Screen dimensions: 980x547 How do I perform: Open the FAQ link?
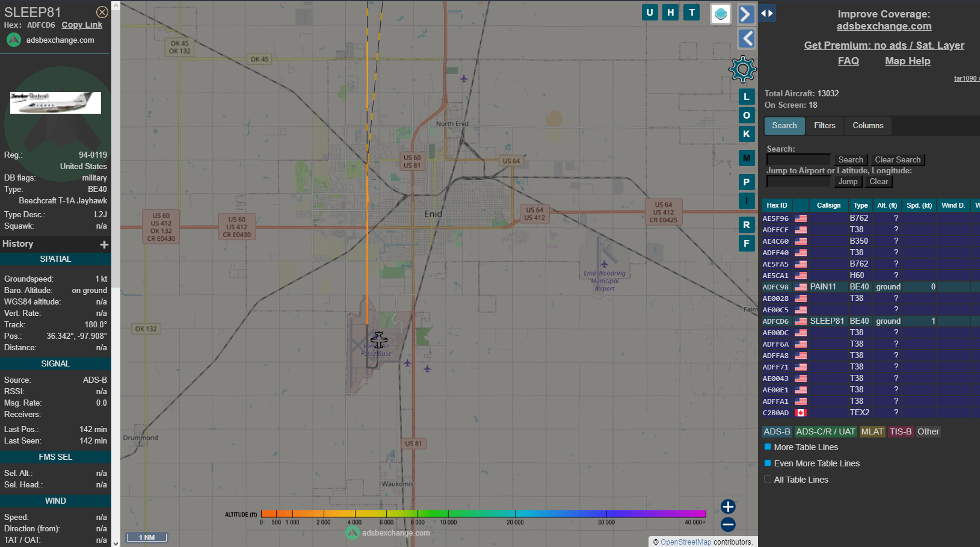848,61
